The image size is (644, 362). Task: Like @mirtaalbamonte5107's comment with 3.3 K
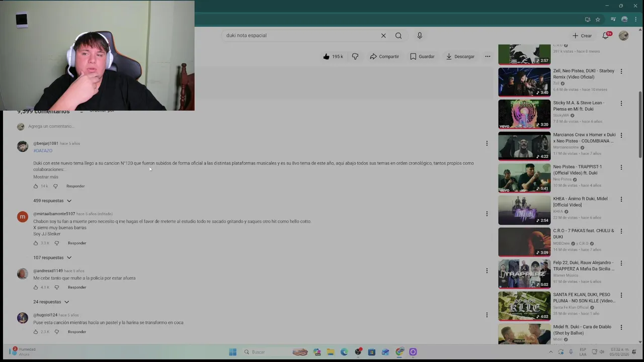click(x=36, y=243)
